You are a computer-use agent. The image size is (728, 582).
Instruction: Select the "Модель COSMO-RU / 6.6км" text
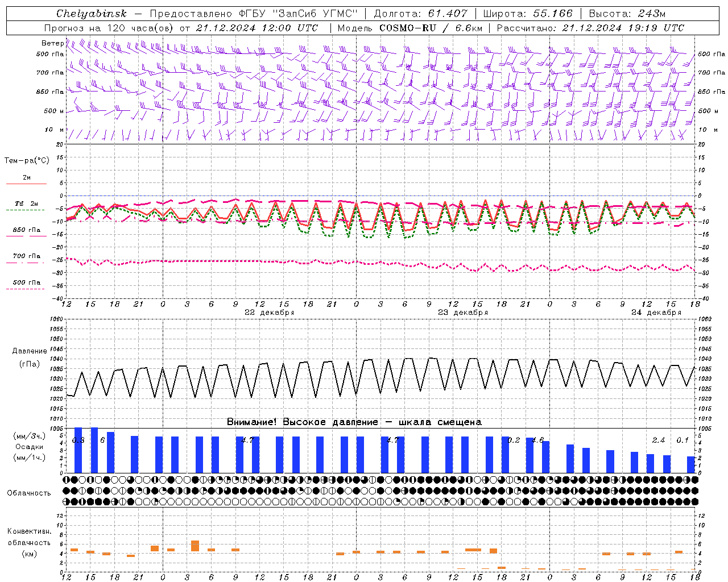pos(410,28)
